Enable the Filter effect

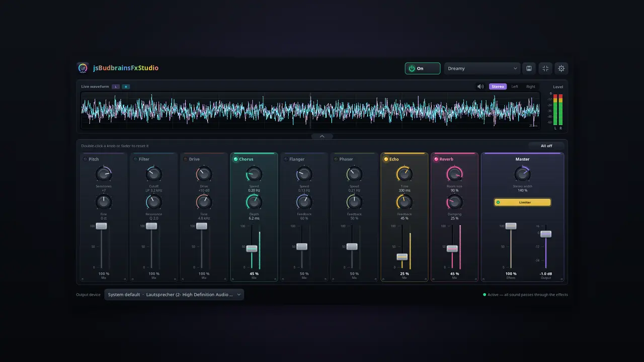[135, 159]
